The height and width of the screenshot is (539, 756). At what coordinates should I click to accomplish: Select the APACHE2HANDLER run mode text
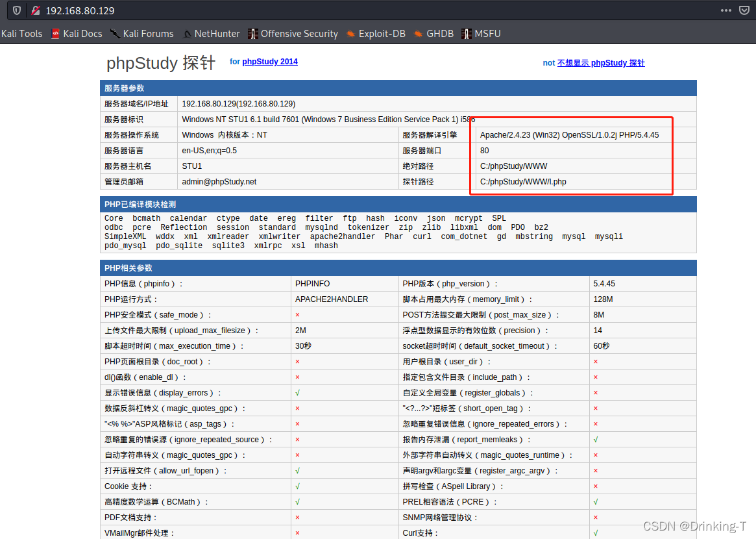[x=331, y=299]
